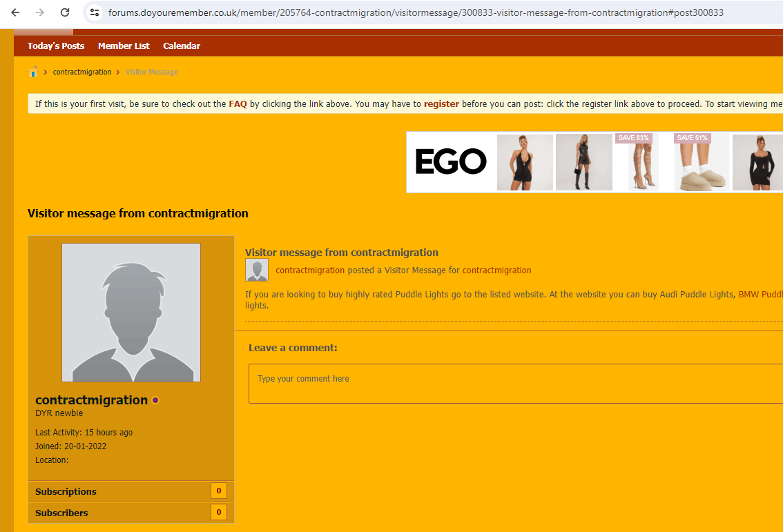Click 'Last Activity: 15 hours ago' text

pyautogui.click(x=84, y=432)
